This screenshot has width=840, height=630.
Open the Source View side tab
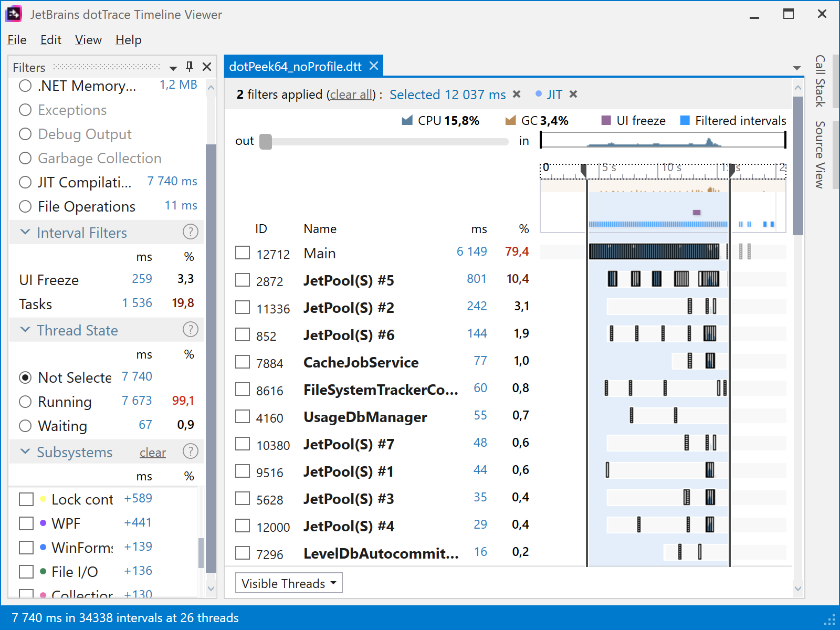click(x=820, y=155)
